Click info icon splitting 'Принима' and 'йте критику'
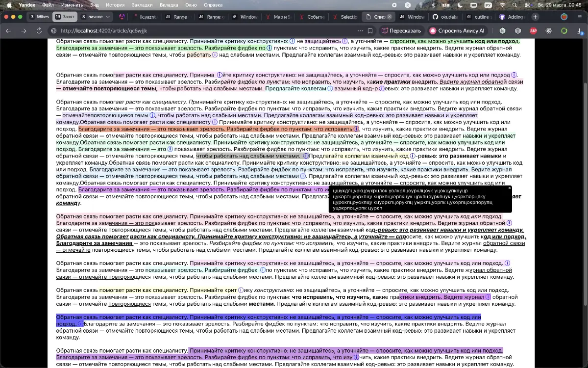This screenshot has height=368, width=588. pyautogui.click(x=219, y=75)
